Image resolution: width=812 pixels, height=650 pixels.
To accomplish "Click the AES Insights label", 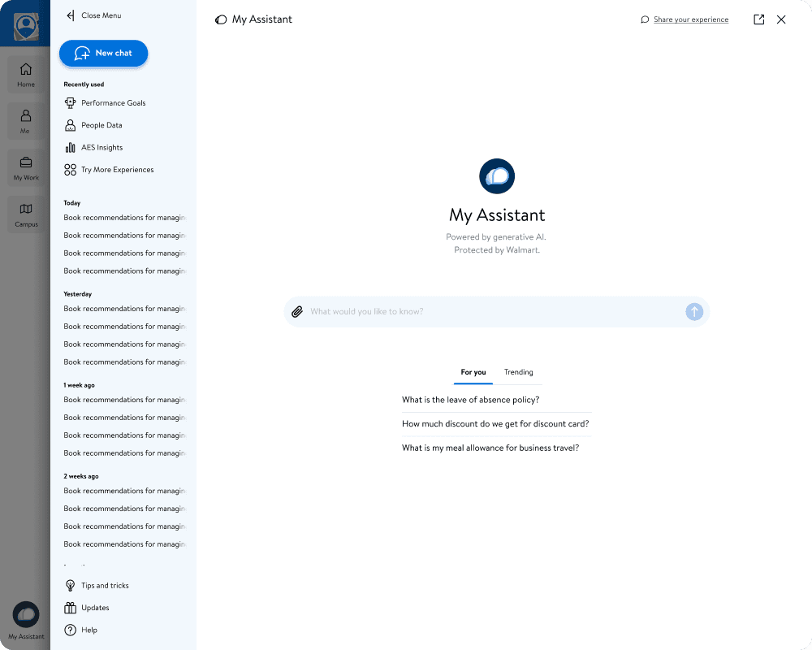I will (x=102, y=147).
